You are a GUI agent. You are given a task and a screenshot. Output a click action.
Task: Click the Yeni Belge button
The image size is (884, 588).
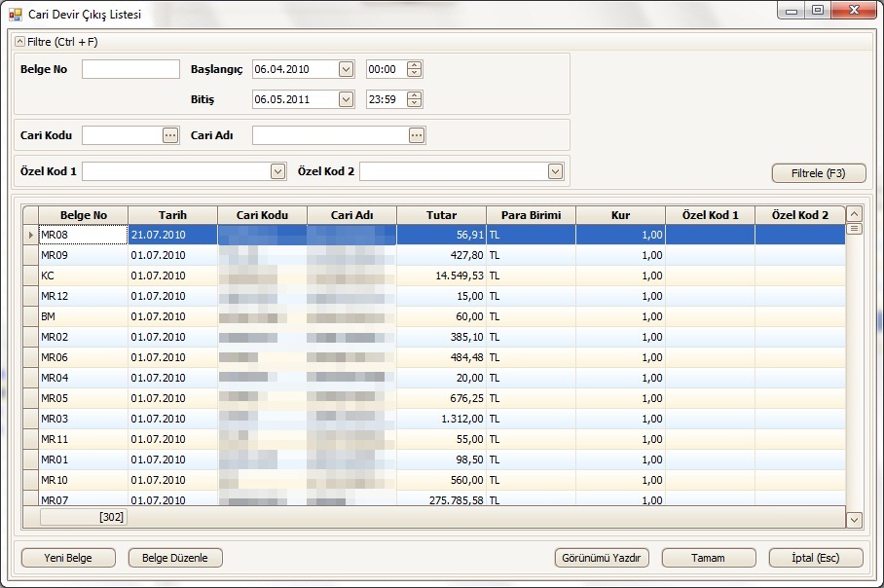pos(68,558)
